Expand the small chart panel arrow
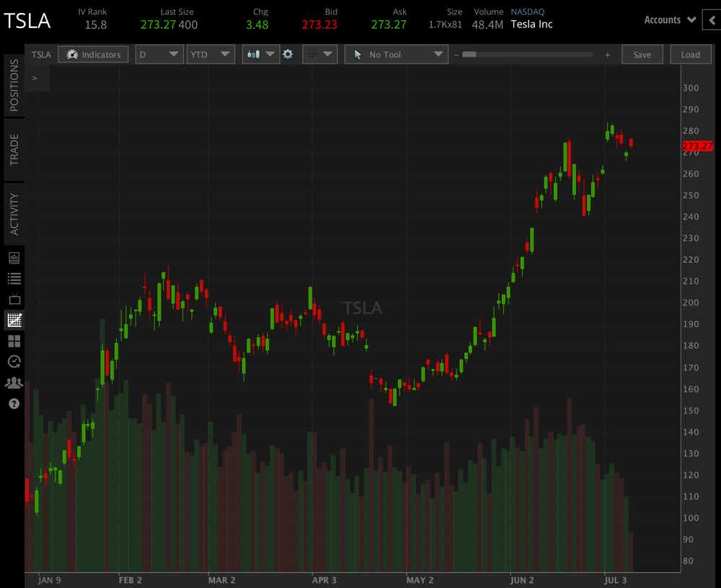 tap(35, 78)
